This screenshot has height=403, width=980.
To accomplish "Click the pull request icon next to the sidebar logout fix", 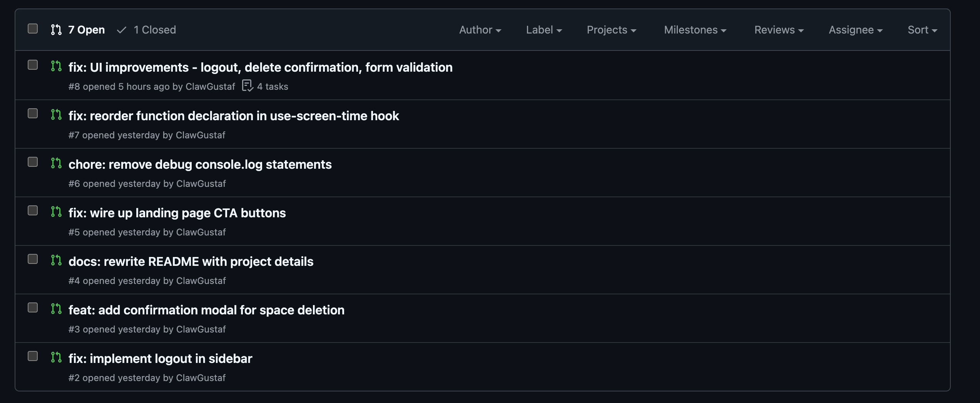I will pyautogui.click(x=57, y=357).
